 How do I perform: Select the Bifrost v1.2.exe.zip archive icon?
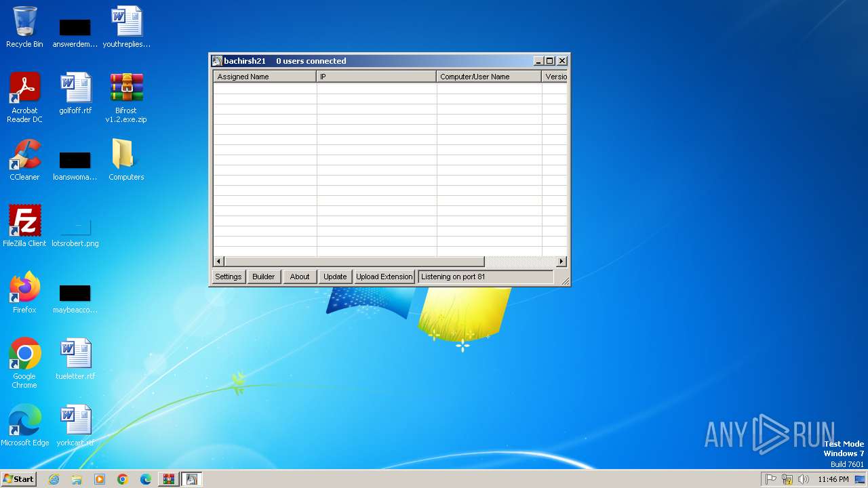pos(126,98)
